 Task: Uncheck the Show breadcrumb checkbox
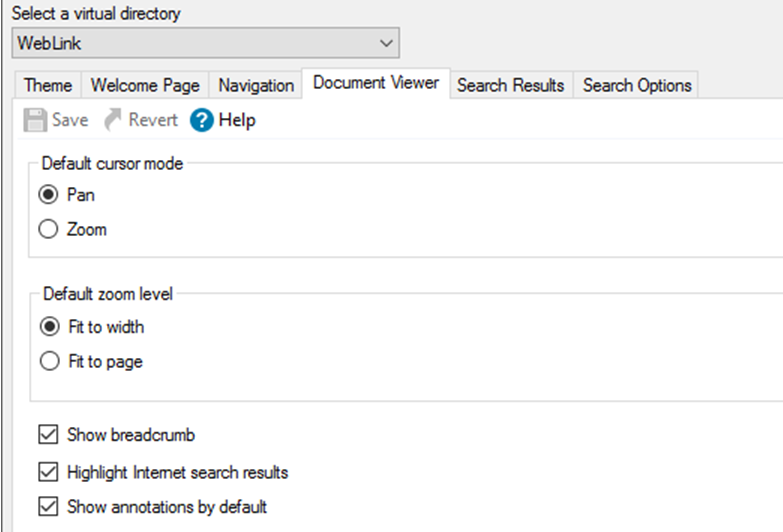pos(48,435)
